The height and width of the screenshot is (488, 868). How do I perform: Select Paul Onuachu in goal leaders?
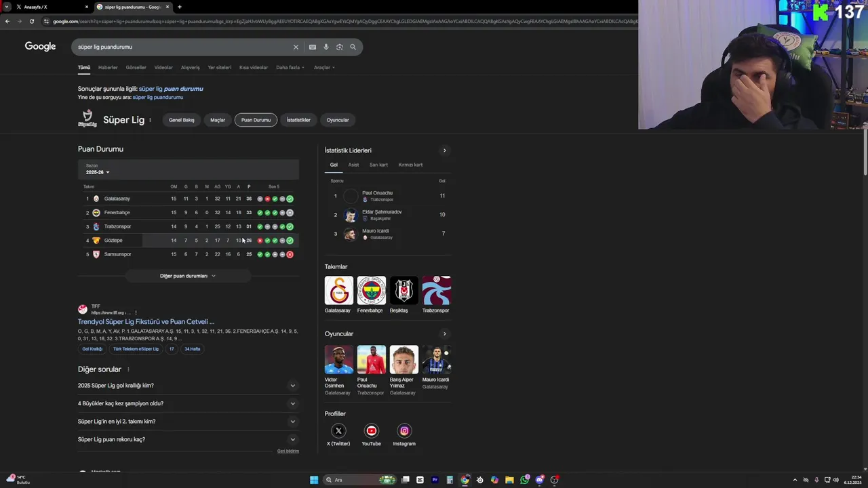coord(388,196)
